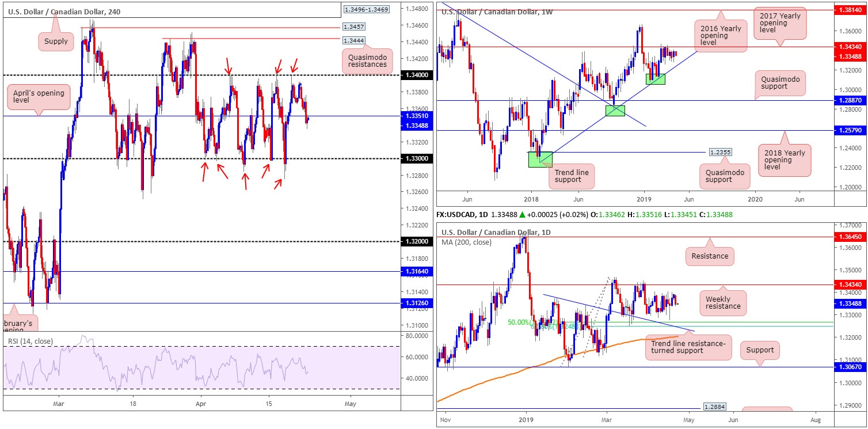Click the blue 1.31640 price label

(x=416, y=271)
